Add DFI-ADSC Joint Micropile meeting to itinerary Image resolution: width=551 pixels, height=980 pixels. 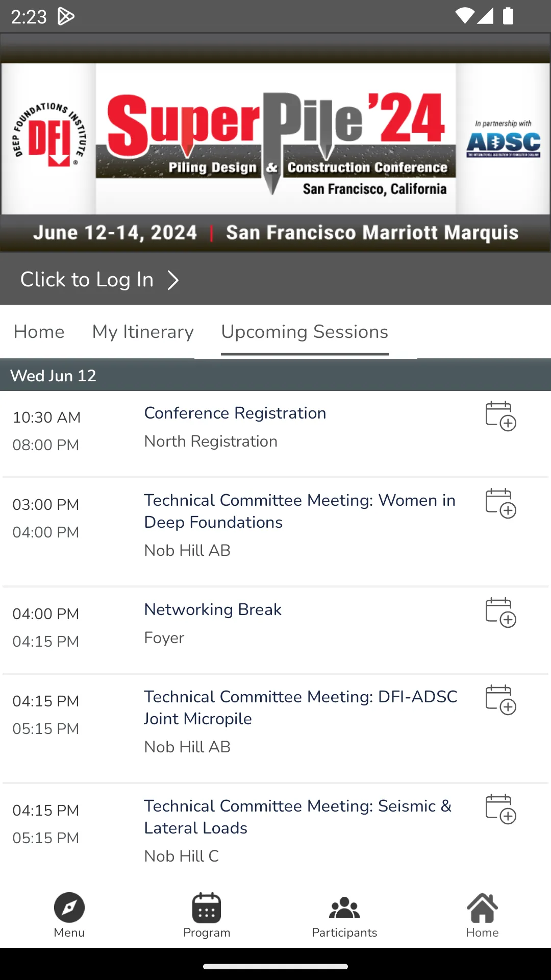(x=500, y=700)
